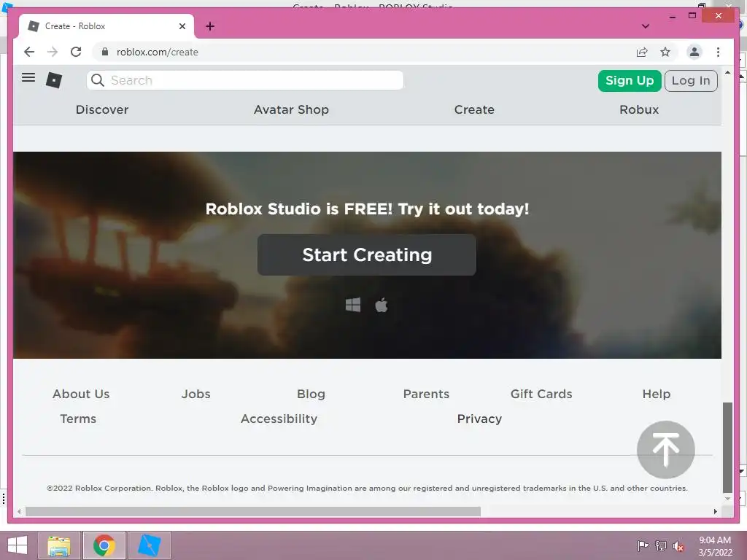Open the About Us footer link
The width and height of the screenshot is (747, 560).
(x=81, y=394)
